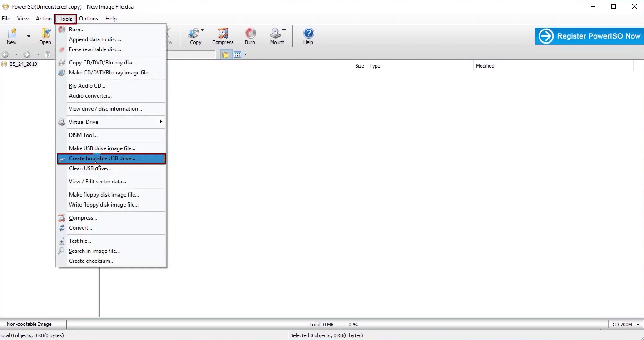Choose Audio converter...
644x340 pixels.
pos(111,96)
